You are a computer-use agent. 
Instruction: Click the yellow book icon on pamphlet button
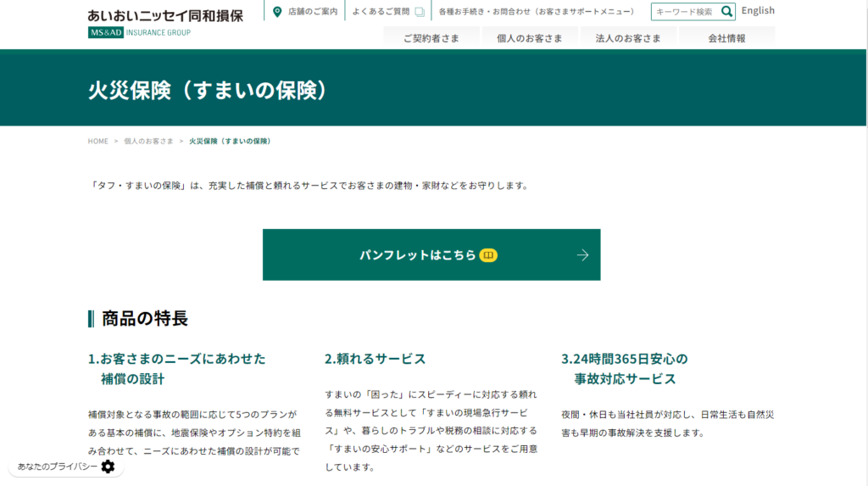tap(488, 255)
